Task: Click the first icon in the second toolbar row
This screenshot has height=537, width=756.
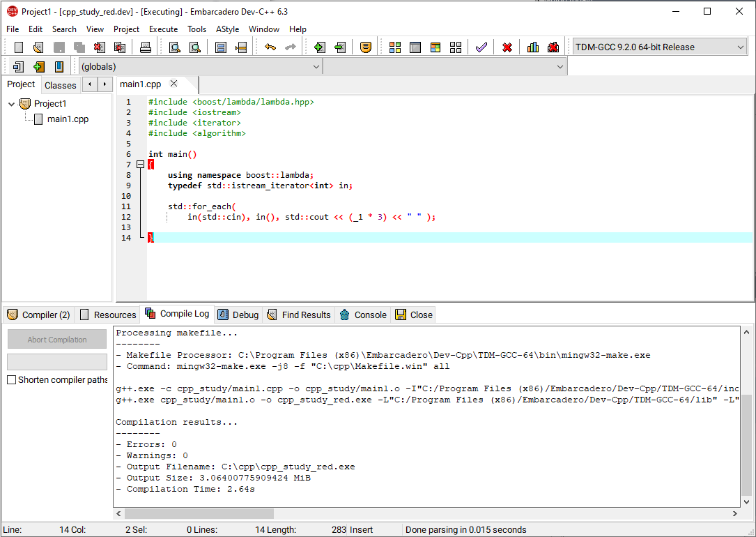Action: click(x=19, y=66)
